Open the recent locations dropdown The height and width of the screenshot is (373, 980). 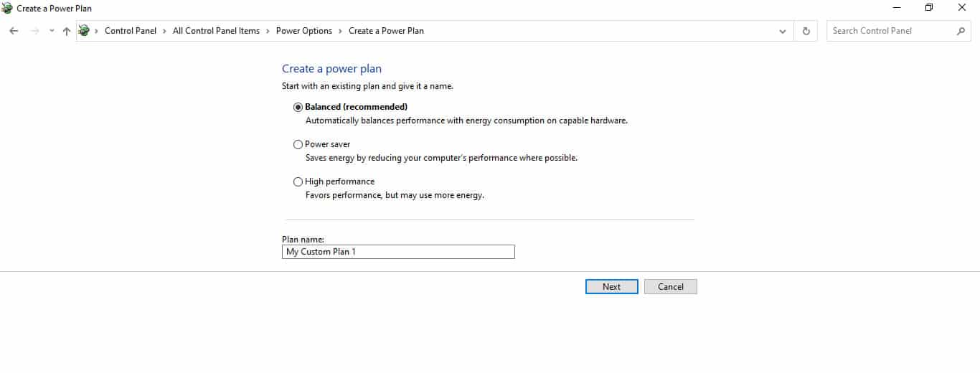pos(52,31)
